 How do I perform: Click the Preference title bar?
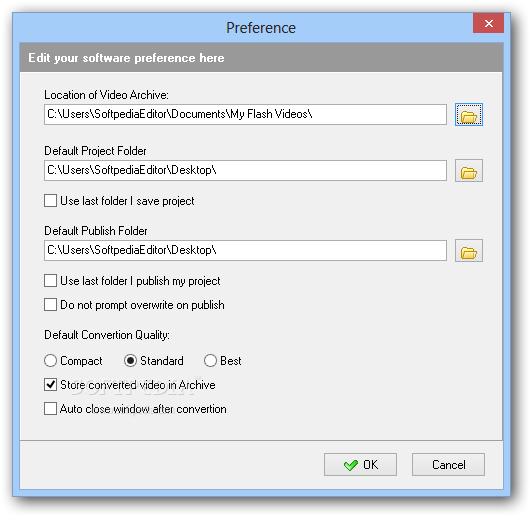261,28
